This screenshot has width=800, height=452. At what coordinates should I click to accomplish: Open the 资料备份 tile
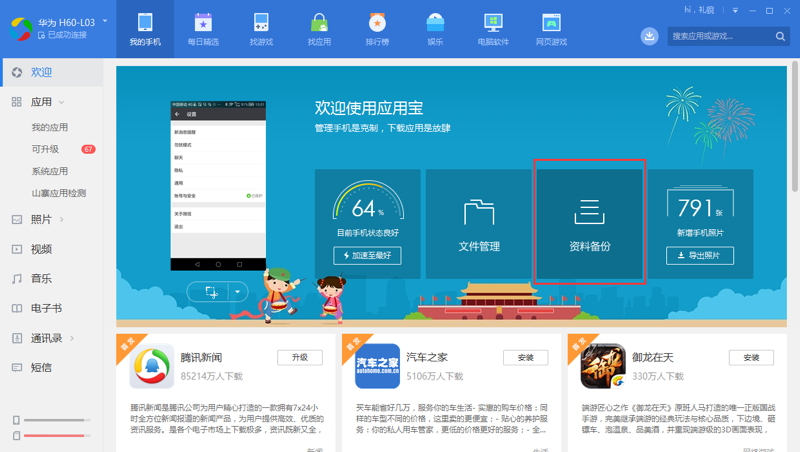tap(590, 224)
